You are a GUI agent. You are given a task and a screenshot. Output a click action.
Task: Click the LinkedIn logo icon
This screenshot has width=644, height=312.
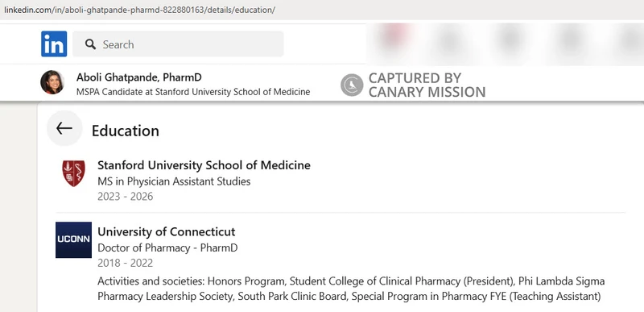pyautogui.click(x=54, y=44)
